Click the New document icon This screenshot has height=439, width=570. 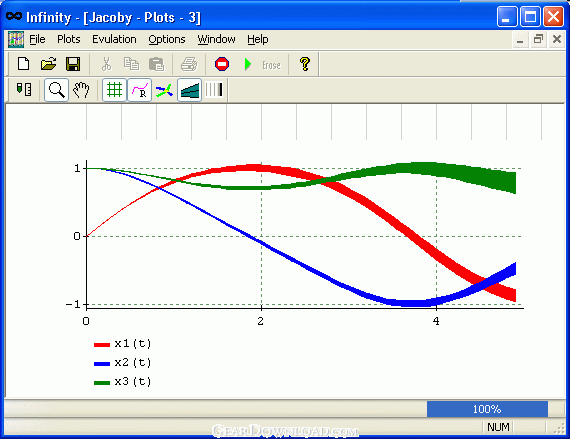24,64
